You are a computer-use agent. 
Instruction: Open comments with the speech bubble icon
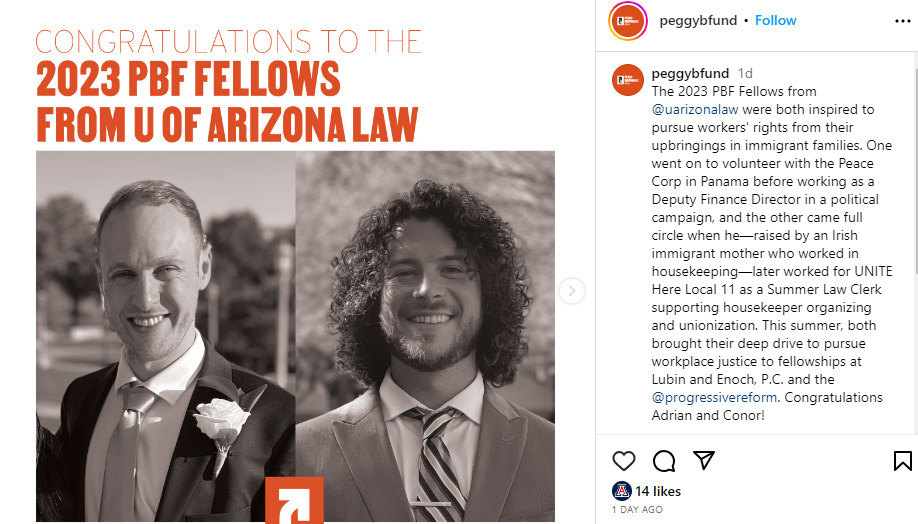pyautogui.click(x=664, y=460)
